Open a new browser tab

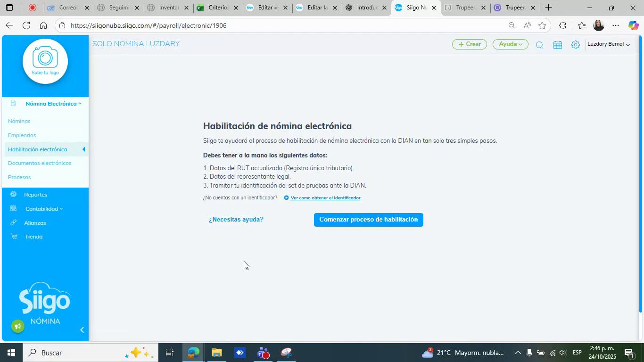548,8
